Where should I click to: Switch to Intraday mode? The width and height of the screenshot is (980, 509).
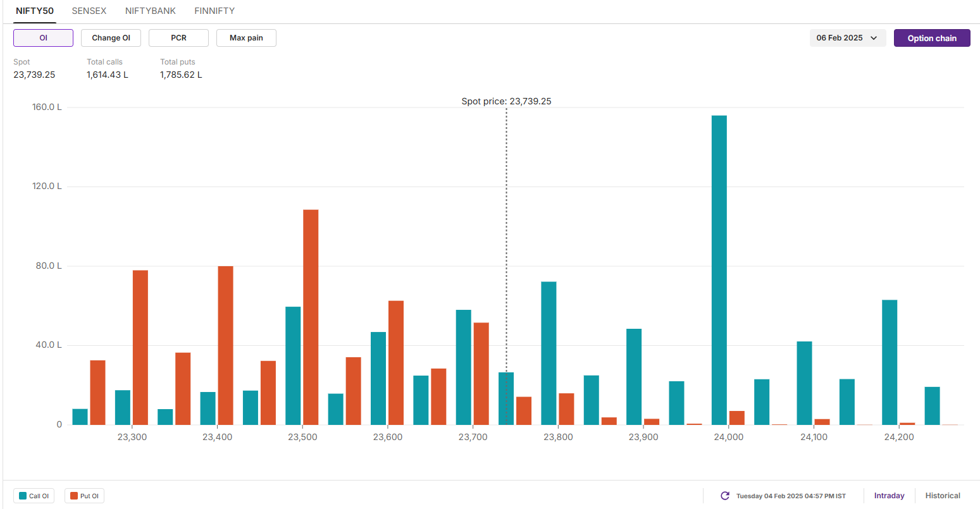[889, 496]
